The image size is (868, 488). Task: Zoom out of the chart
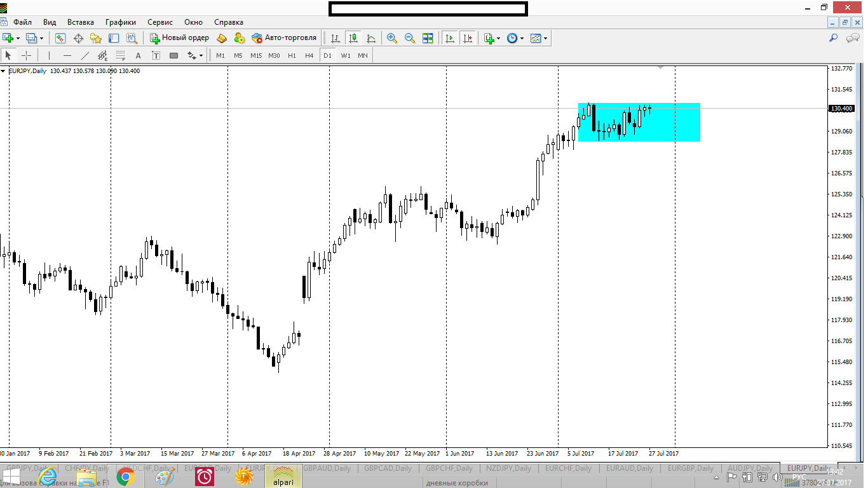click(410, 38)
